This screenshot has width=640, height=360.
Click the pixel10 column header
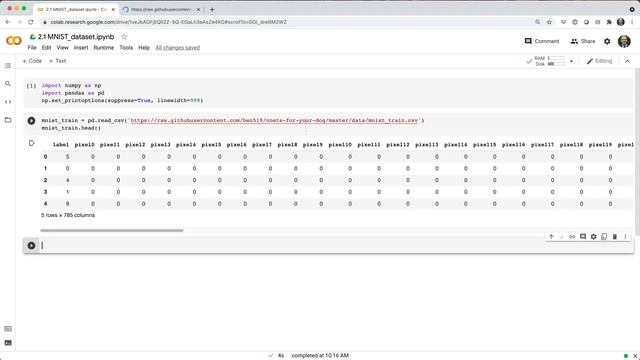340,144
